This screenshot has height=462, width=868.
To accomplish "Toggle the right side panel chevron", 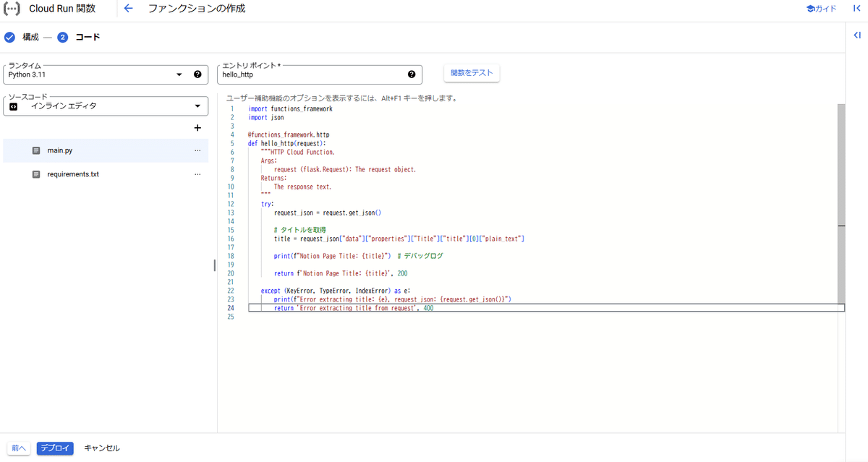I will tap(856, 35).
